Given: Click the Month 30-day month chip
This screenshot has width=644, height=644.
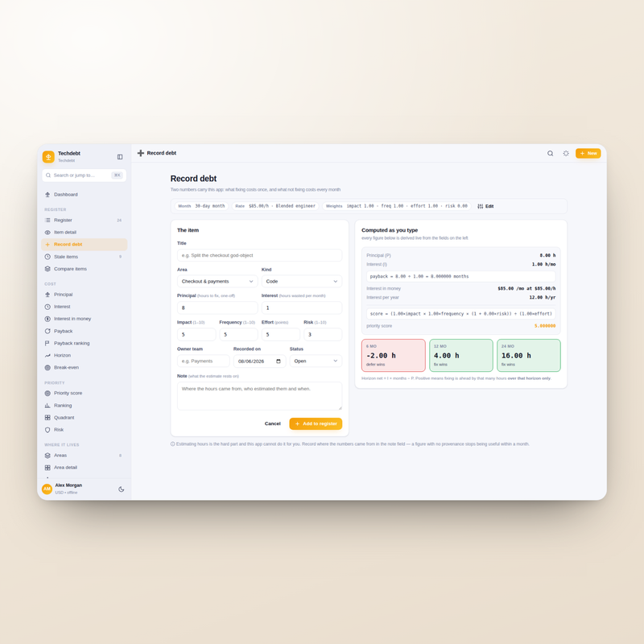Looking at the screenshot, I should click(x=202, y=206).
